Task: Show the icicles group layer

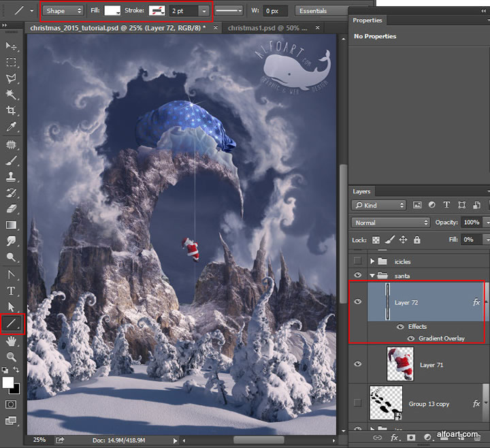Action: pyautogui.click(x=358, y=261)
